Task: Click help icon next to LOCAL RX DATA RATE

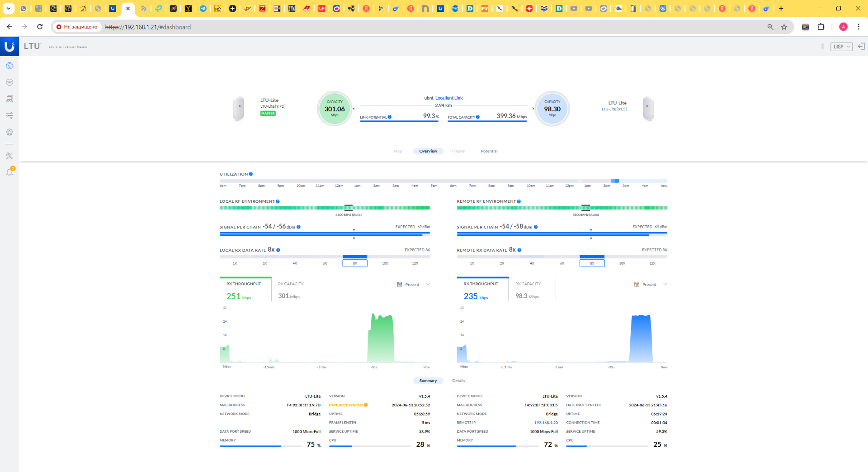Action: pyautogui.click(x=278, y=250)
